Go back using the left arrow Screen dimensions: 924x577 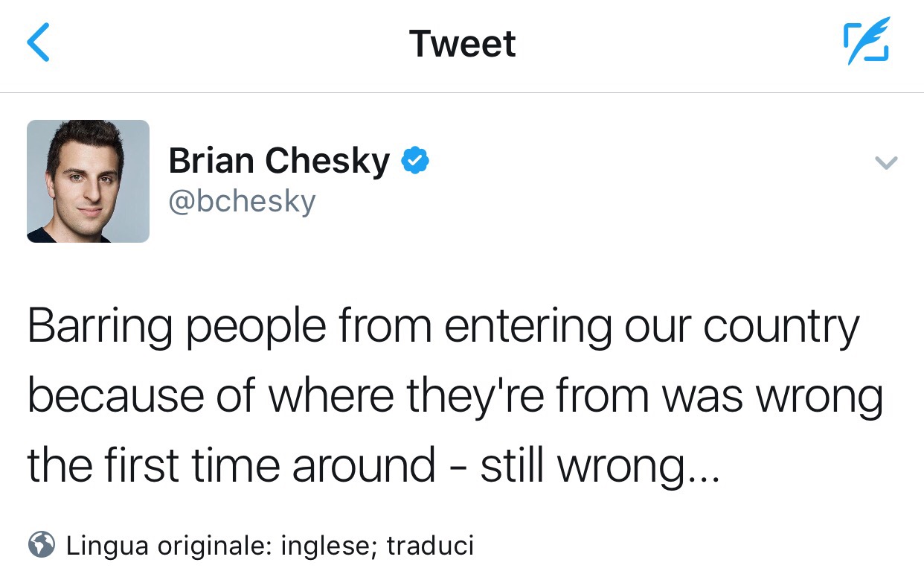[39, 42]
